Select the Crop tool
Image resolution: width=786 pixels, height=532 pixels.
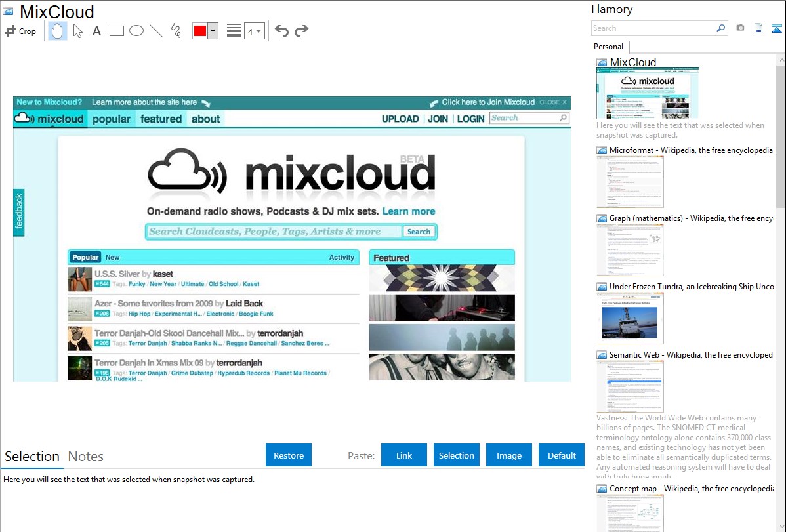20,31
